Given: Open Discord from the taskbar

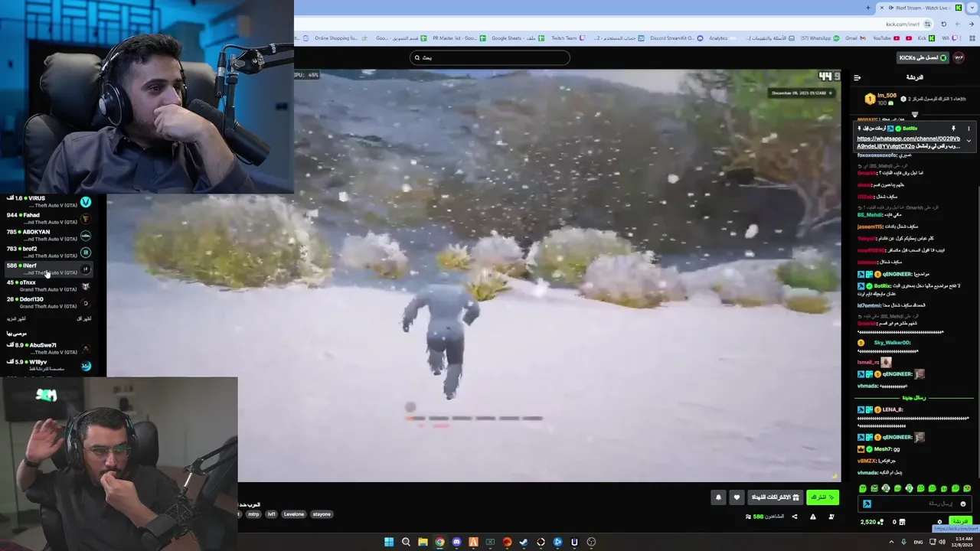Looking at the screenshot, I should [456, 542].
